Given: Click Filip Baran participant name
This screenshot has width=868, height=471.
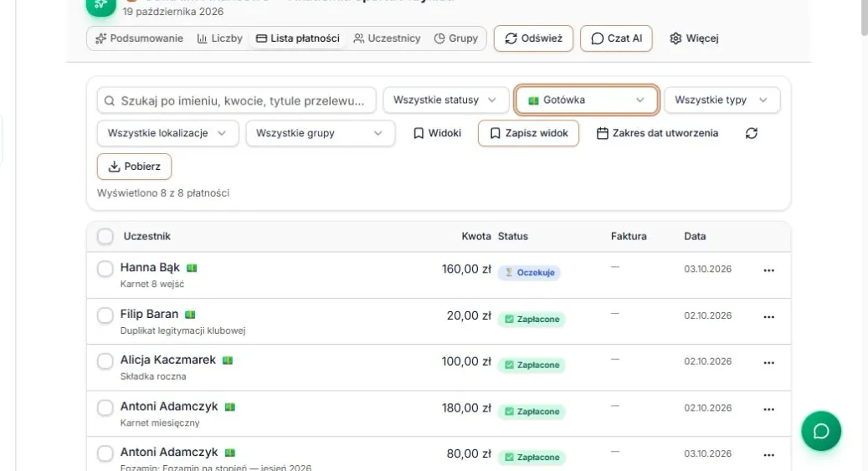Looking at the screenshot, I should tap(149, 315).
